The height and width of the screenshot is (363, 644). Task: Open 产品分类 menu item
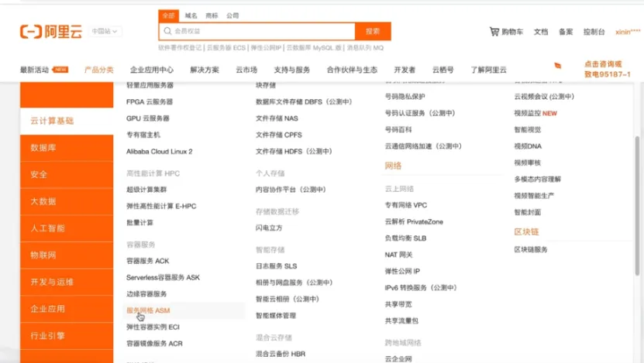[x=98, y=70]
